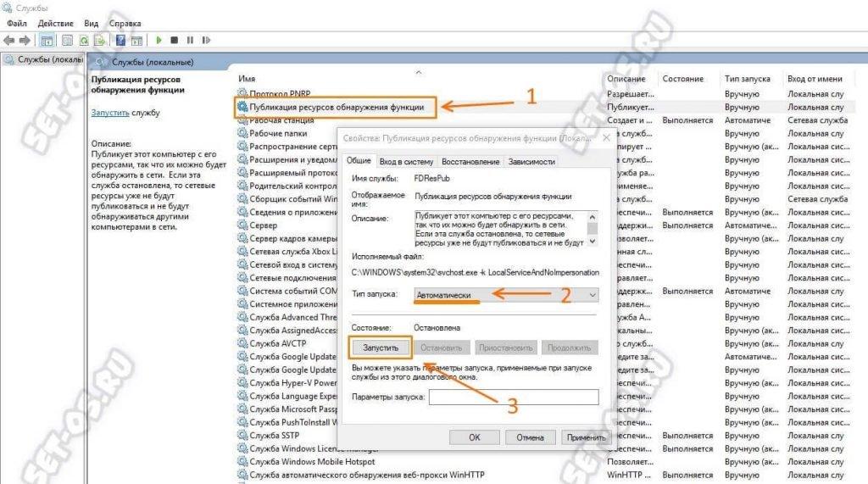Click the Запустить button in properties dialog

pyautogui.click(x=381, y=348)
